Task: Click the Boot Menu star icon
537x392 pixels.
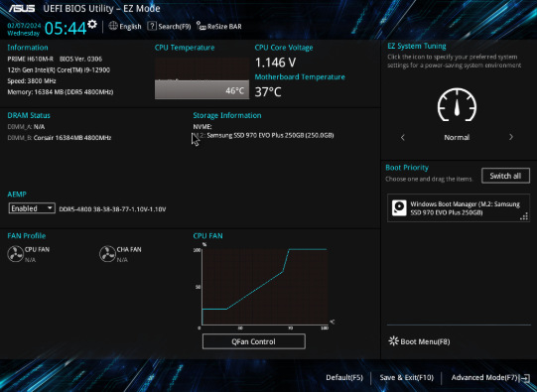Action: pyautogui.click(x=393, y=341)
